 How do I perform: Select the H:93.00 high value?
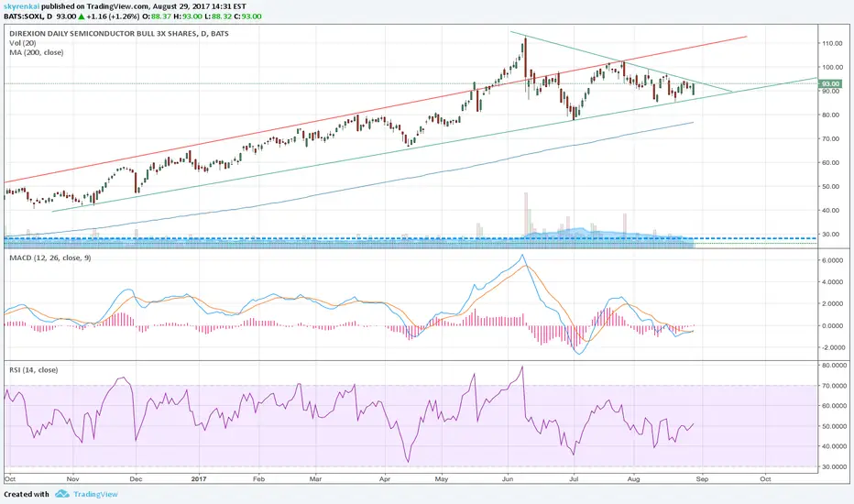click(187, 16)
